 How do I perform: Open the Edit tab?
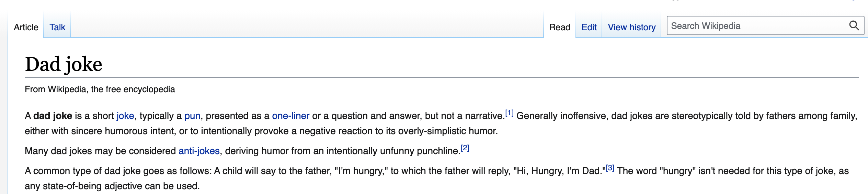[x=589, y=27]
